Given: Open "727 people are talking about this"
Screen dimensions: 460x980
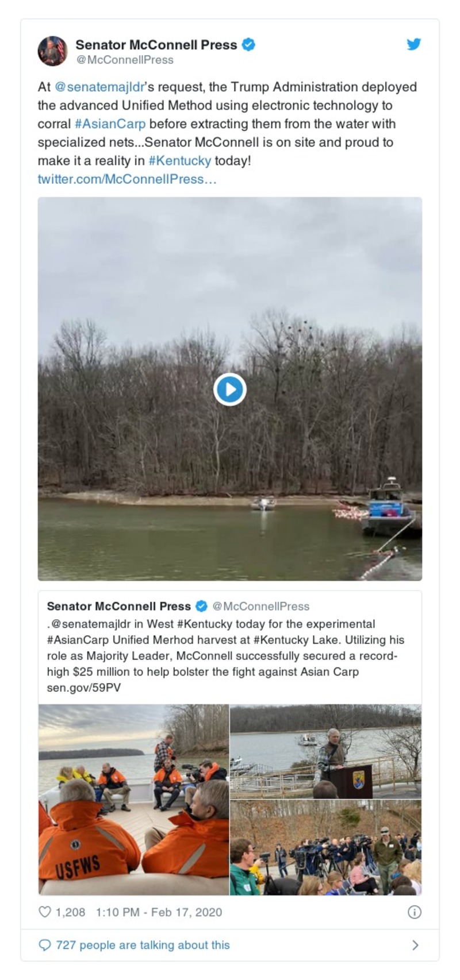Looking at the screenshot, I should click(143, 945).
